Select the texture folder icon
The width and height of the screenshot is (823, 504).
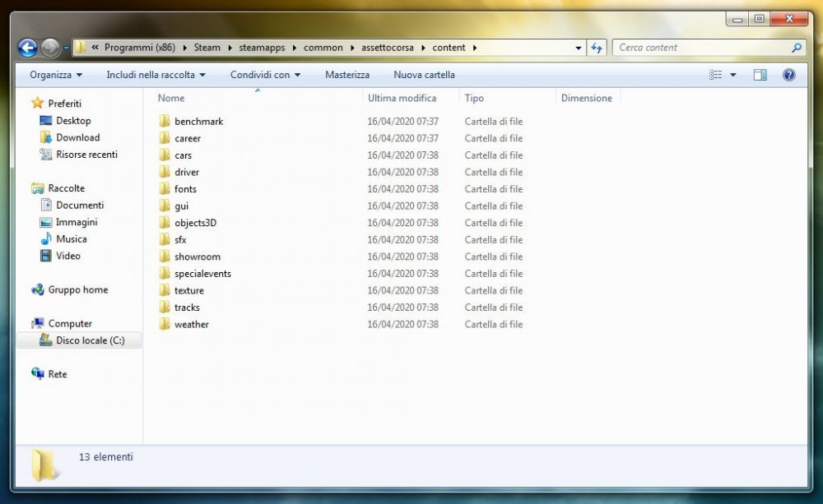(x=165, y=290)
